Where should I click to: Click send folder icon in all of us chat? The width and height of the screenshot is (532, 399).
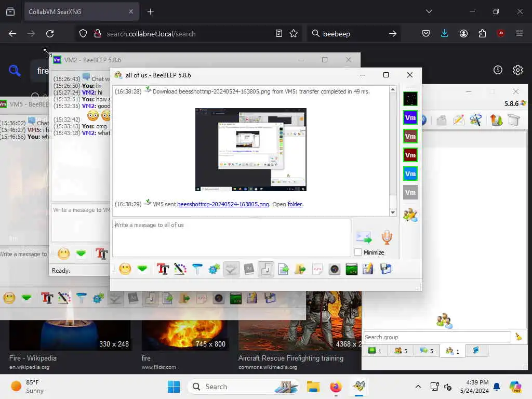pos(300,269)
